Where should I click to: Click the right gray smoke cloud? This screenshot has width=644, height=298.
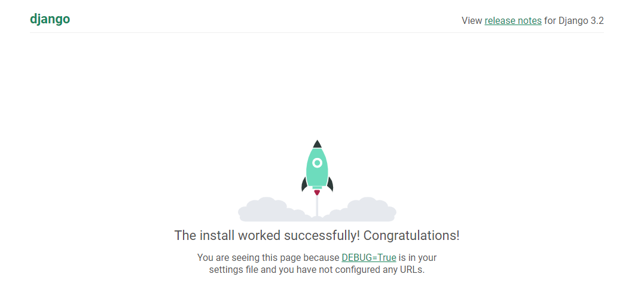tap(361, 209)
